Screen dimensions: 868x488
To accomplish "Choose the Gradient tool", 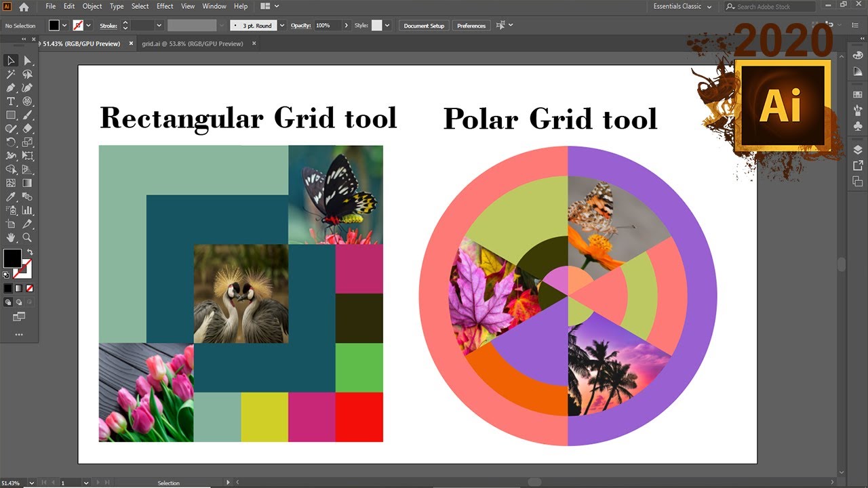I will click(27, 183).
